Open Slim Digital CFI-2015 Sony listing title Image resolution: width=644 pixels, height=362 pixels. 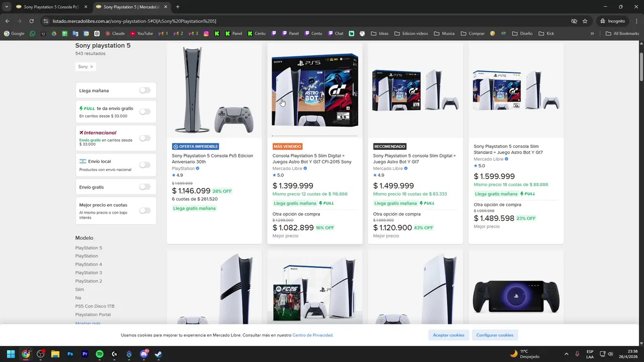(x=312, y=159)
